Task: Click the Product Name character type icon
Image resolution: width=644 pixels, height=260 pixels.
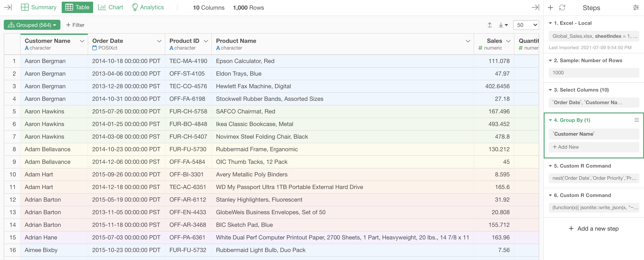Action: (x=218, y=48)
